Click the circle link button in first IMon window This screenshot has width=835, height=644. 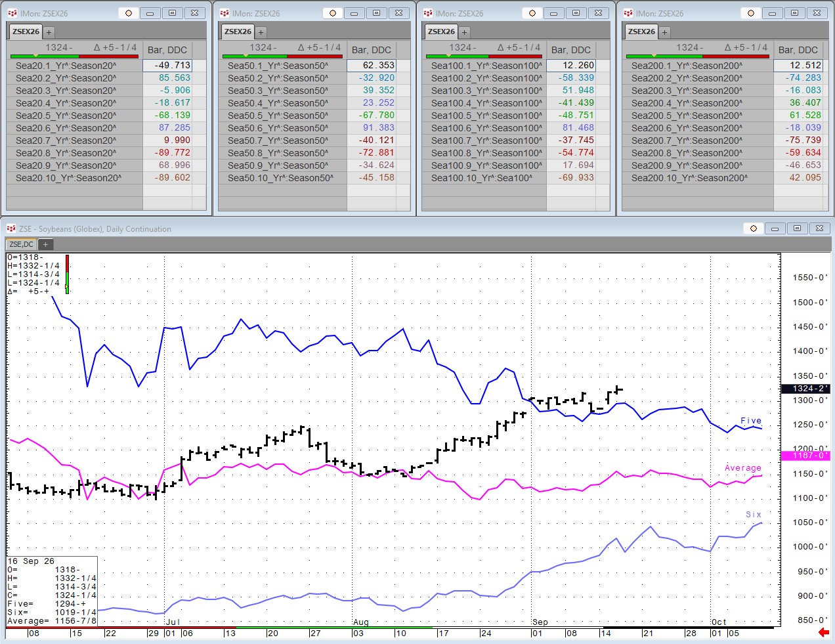coord(129,13)
